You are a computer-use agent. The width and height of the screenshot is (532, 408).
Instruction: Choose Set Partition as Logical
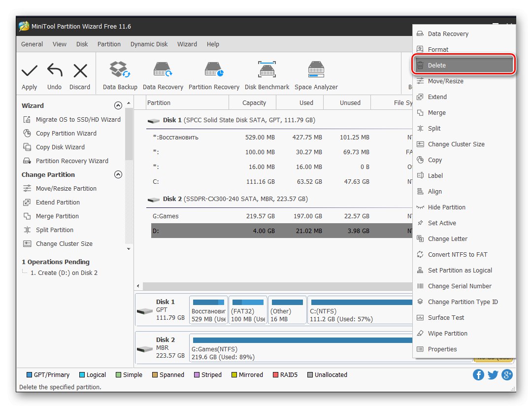(464, 271)
